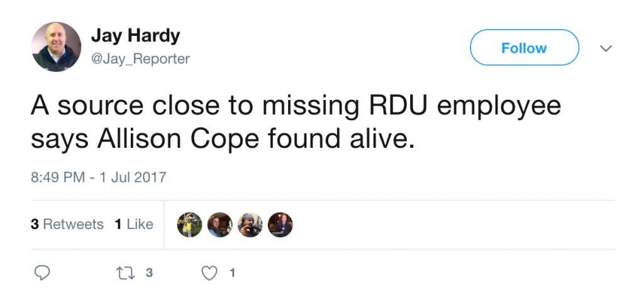Open Jay Hardy's profile picture

56,47
